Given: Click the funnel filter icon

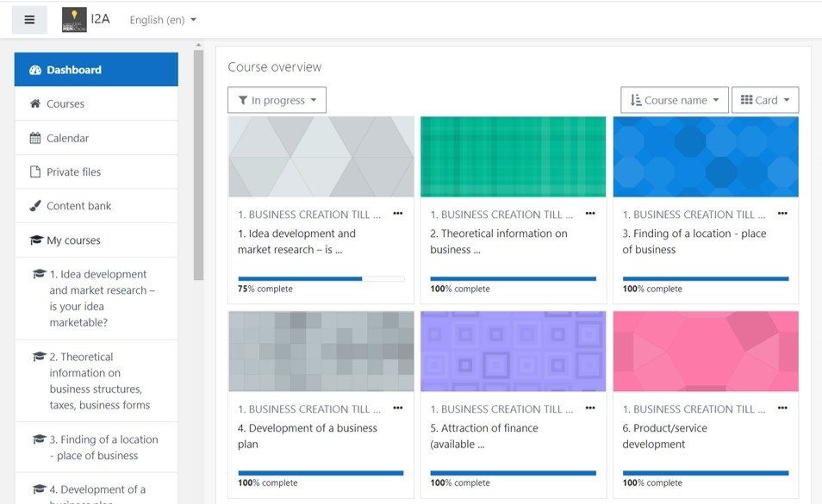Looking at the screenshot, I should (x=243, y=100).
